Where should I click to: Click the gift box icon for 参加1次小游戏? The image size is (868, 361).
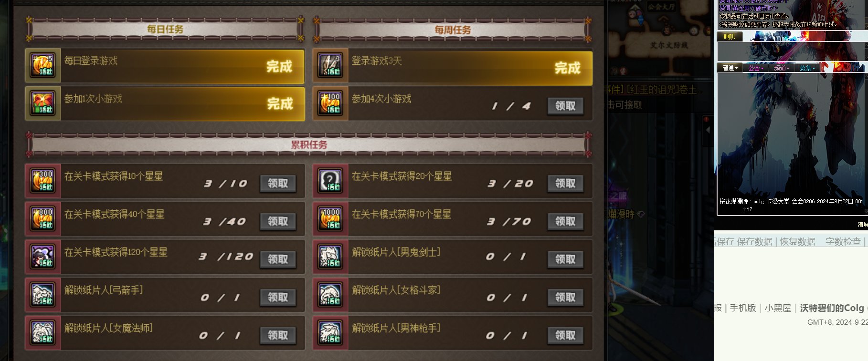pos(42,103)
